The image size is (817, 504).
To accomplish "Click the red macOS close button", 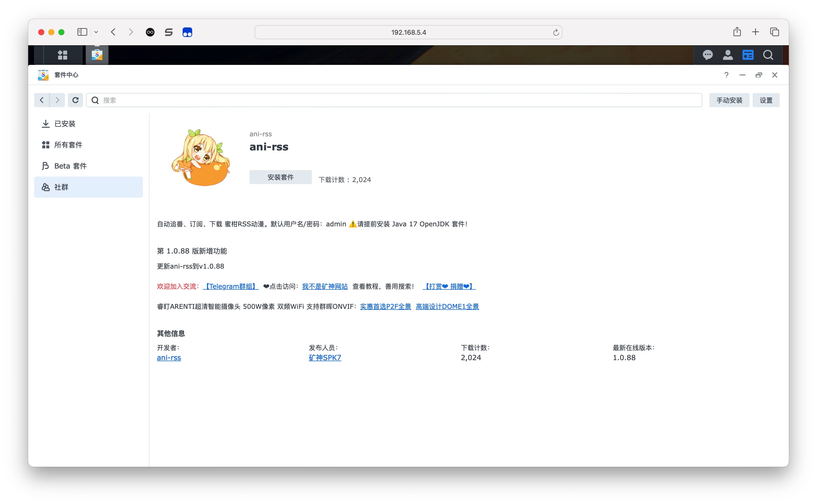I will pos(41,32).
